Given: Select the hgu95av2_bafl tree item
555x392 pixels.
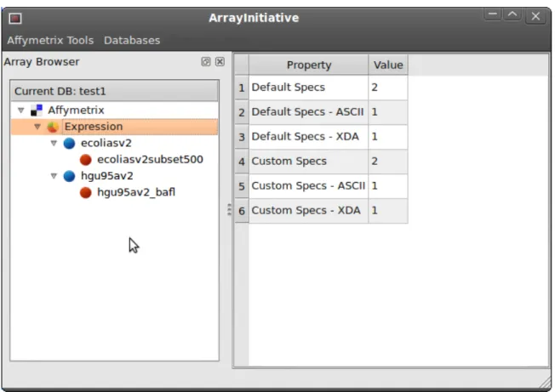Looking at the screenshot, I should tap(136, 192).
